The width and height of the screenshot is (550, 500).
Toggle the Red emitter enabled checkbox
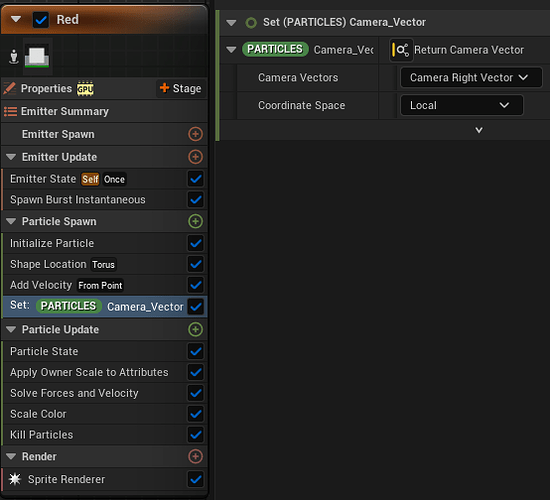[41, 20]
